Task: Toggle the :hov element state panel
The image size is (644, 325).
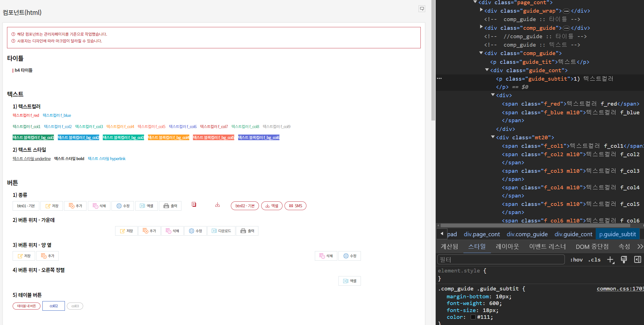Action: tap(576, 260)
